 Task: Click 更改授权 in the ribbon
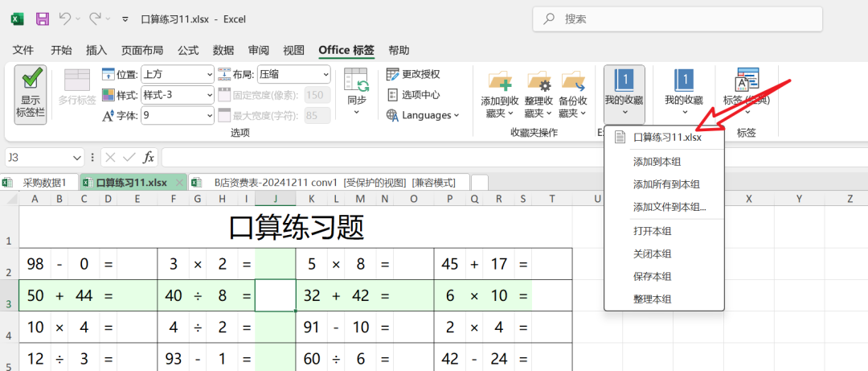tap(413, 74)
